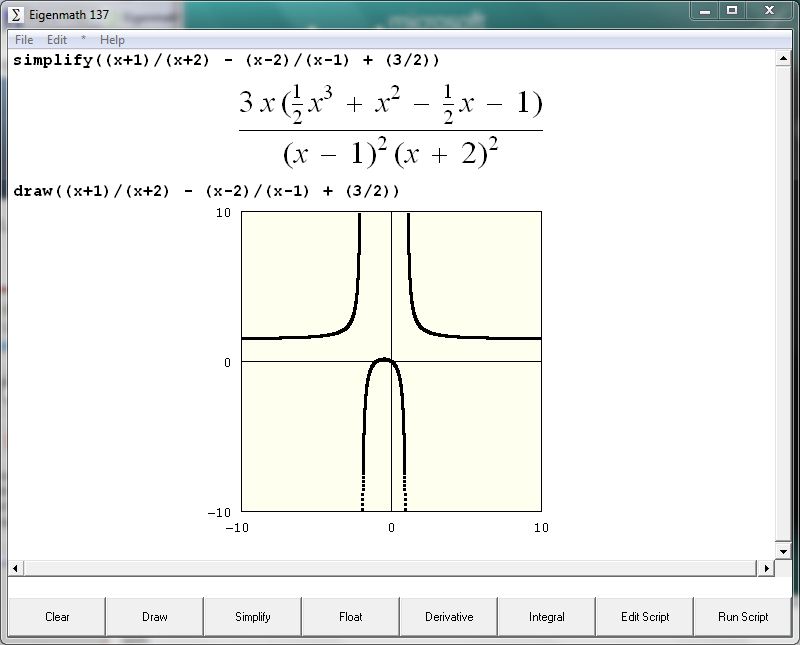The image size is (800, 645).
Task: Click the horizontal scrollbar right arrow
Action: coord(767,568)
